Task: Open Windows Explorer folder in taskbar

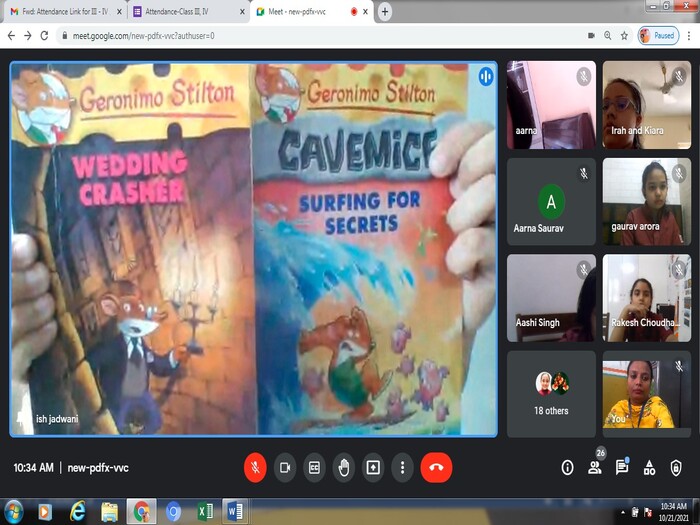Action: pos(109,512)
